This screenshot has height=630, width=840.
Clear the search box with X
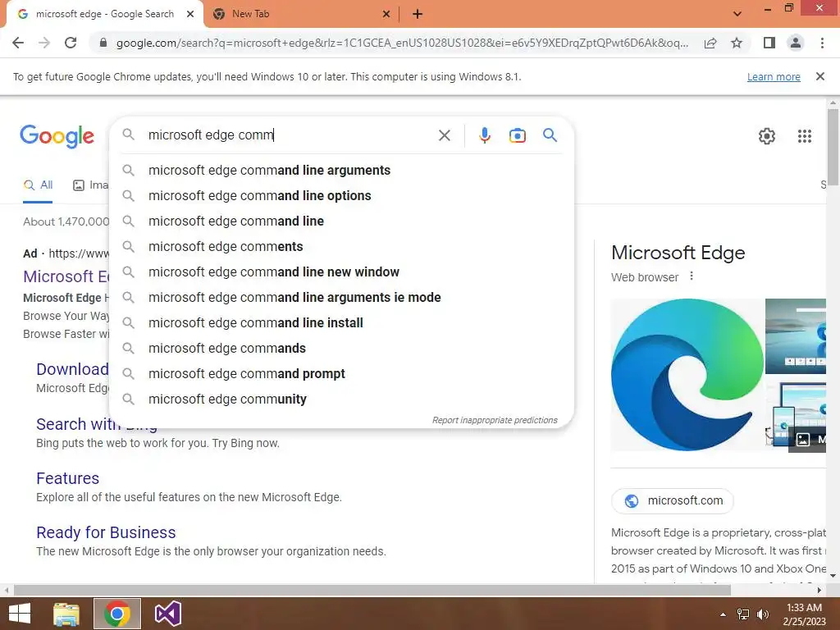444,135
